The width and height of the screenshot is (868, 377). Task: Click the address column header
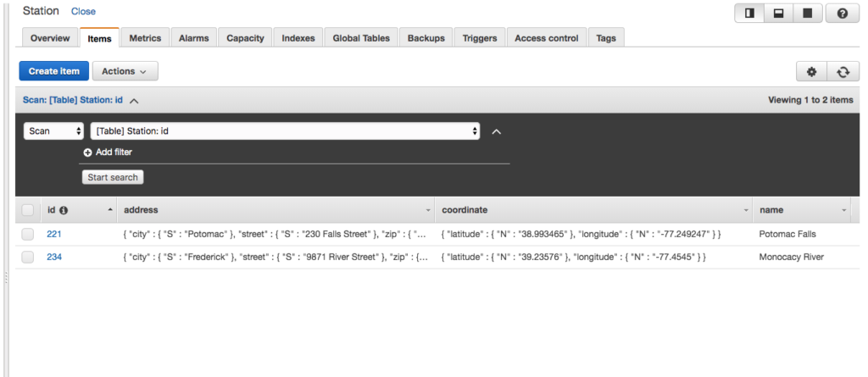click(x=275, y=210)
